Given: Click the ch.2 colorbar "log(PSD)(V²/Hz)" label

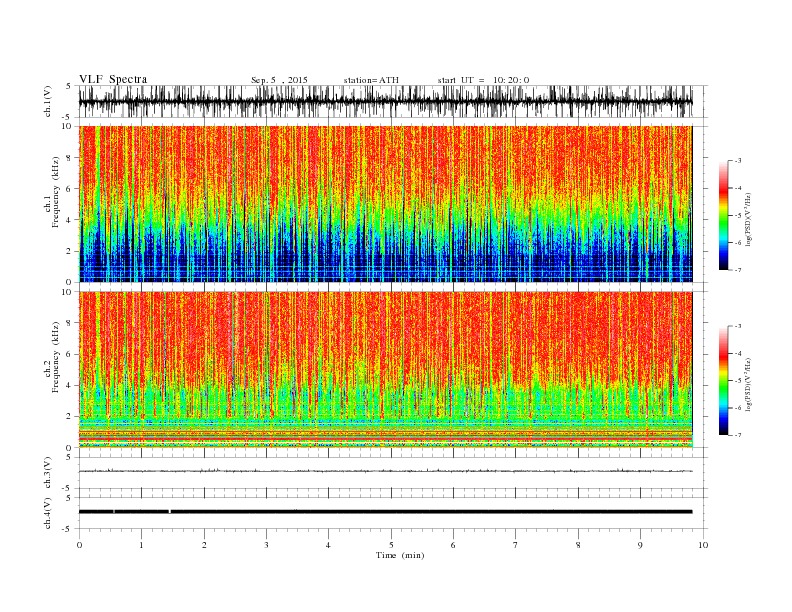Looking at the screenshot, I should click(x=748, y=385).
